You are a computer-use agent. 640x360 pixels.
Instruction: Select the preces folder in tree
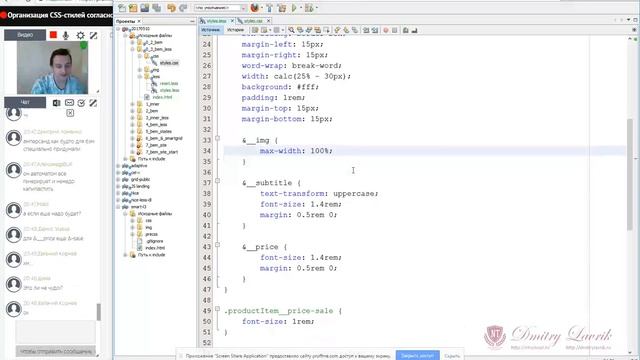(x=151, y=234)
